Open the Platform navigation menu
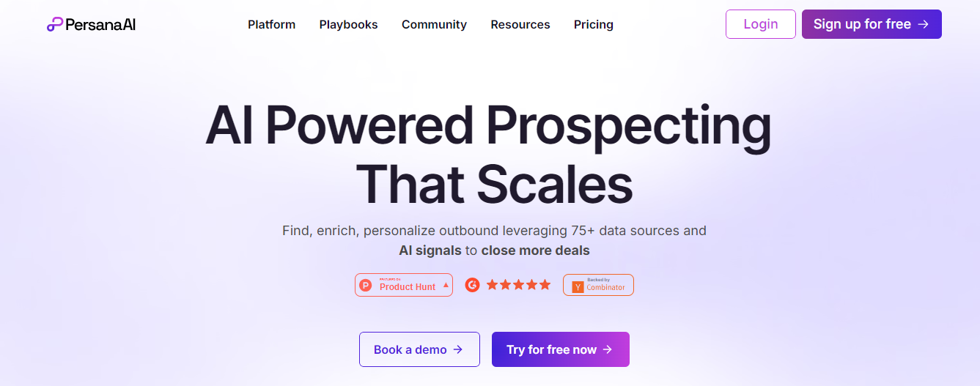The width and height of the screenshot is (980, 386). [271, 24]
